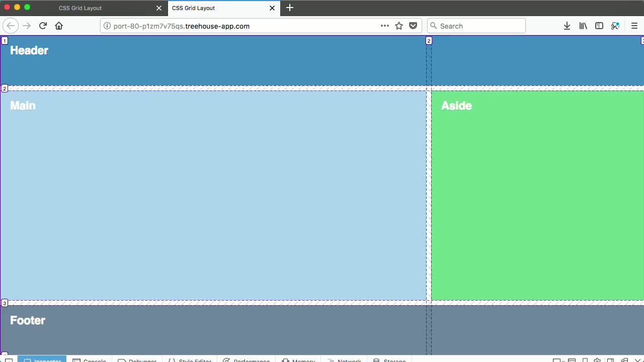Click the Search field in the toolbar
The height and width of the screenshot is (362, 644).
(476, 26)
